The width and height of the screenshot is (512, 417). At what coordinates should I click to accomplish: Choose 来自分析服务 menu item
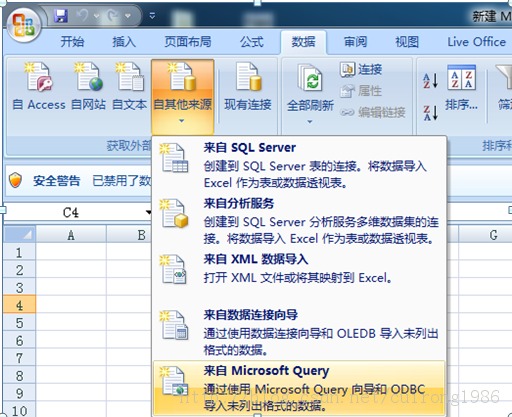(x=299, y=221)
